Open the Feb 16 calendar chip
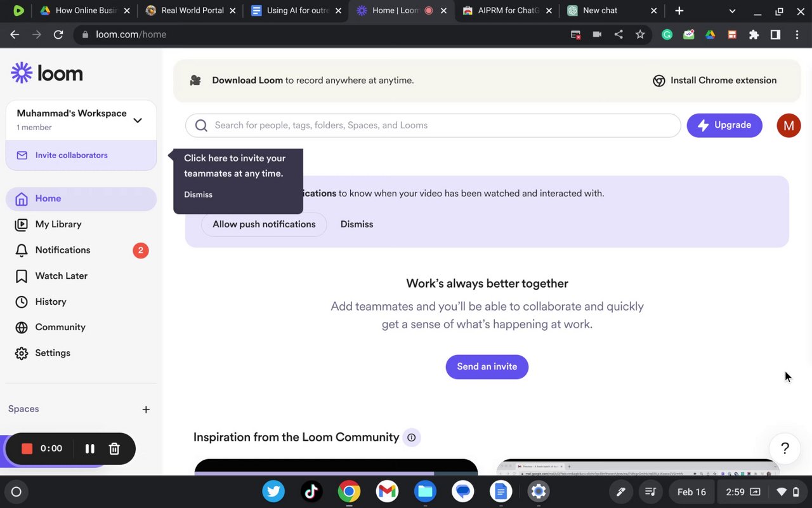Image resolution: width=812 pixels, height=508 pixels. click(691, 492)
